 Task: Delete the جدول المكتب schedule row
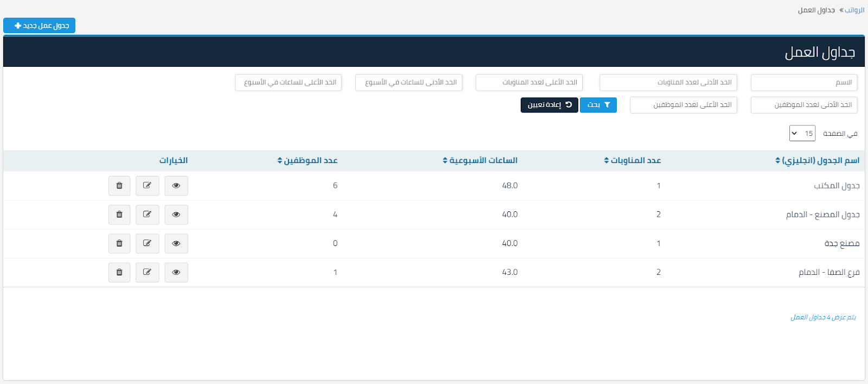point(119,186)
